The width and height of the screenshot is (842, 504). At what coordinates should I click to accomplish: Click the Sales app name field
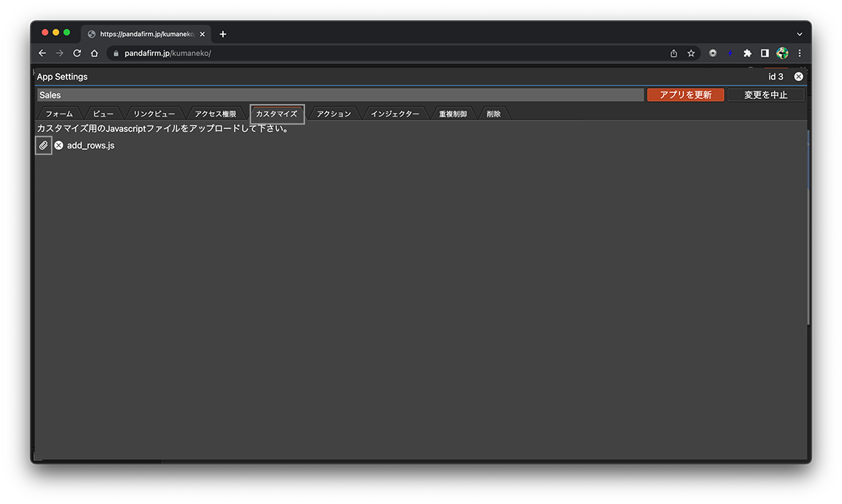coord(340,95)
